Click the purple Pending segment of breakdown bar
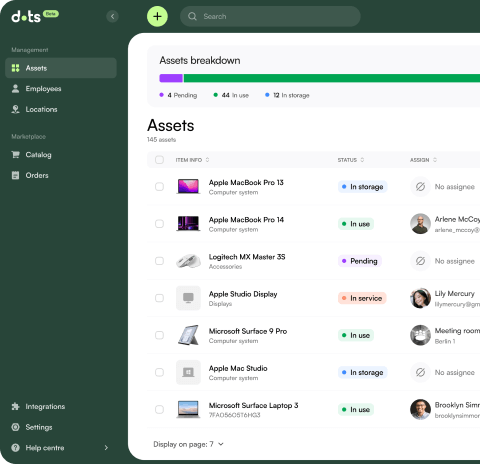 coord(171,78)
